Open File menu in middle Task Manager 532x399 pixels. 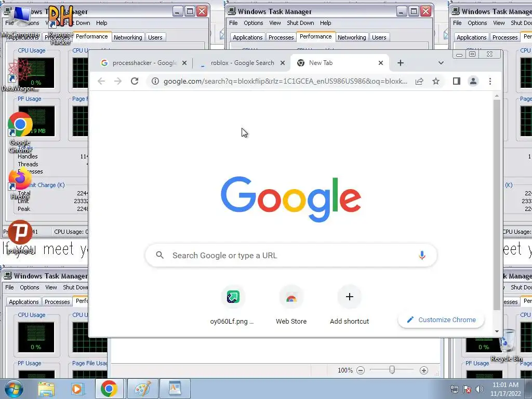point(233,23)
